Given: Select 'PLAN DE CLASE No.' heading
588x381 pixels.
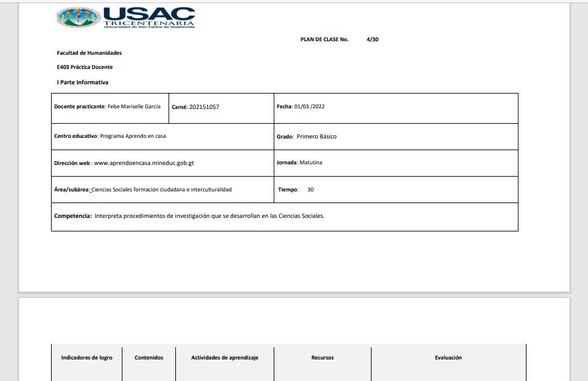Looking at the screenshot, I should click(324, 39).
